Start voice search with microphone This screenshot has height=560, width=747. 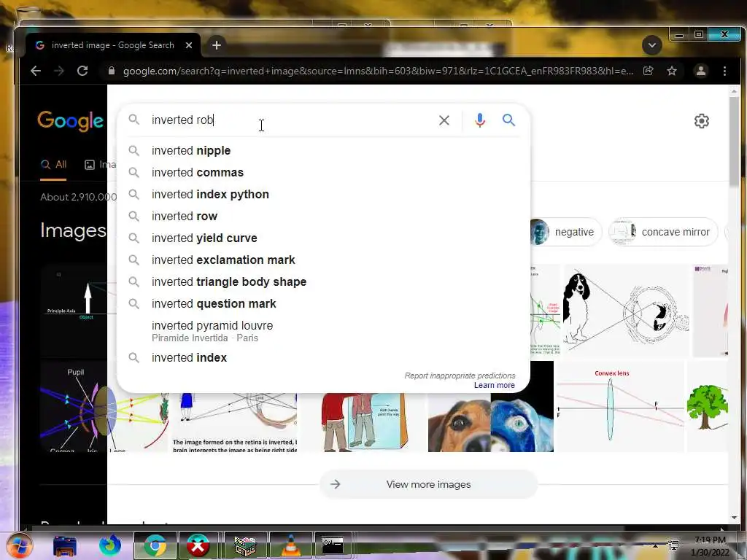(480, 120)
